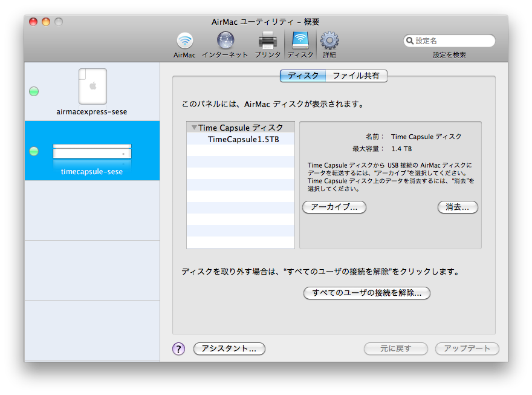Select TimeCapsule1.5TB in the disk list

241,139
